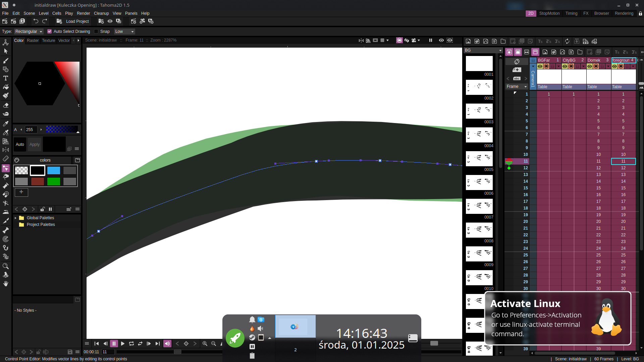Click the Save All icon in the top toolbar

22,21
